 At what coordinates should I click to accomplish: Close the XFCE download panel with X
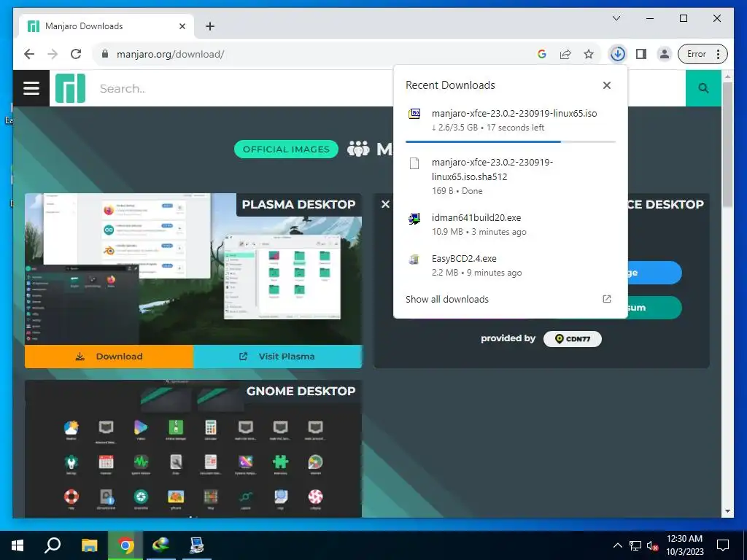[385, 204]
